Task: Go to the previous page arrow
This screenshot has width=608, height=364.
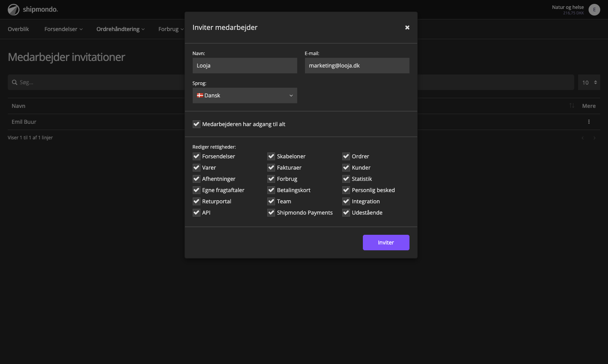Action: click(x=583, y=138)
